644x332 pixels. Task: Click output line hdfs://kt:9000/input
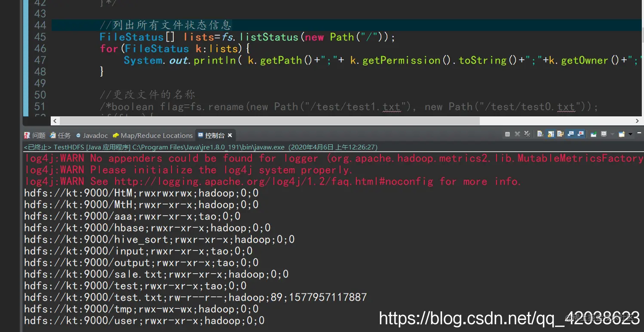138,251
